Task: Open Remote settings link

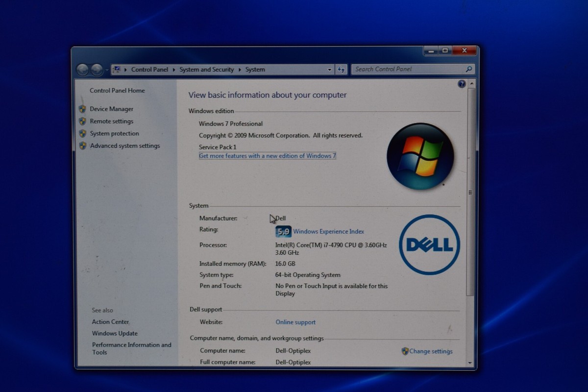Action: pos(111,122)
